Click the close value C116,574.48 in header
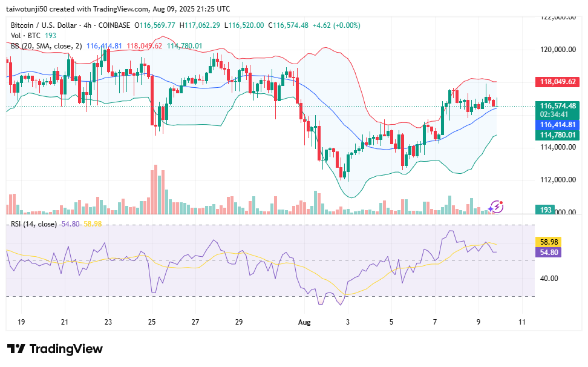Screen dimensions: 588x367 [x=288, y=25]
